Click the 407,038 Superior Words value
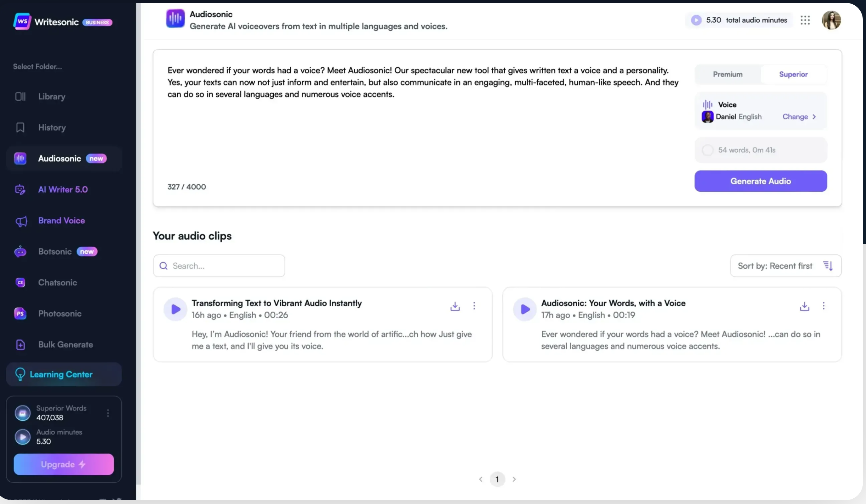The width and height of the screenshot is (866, 504). 50,418
